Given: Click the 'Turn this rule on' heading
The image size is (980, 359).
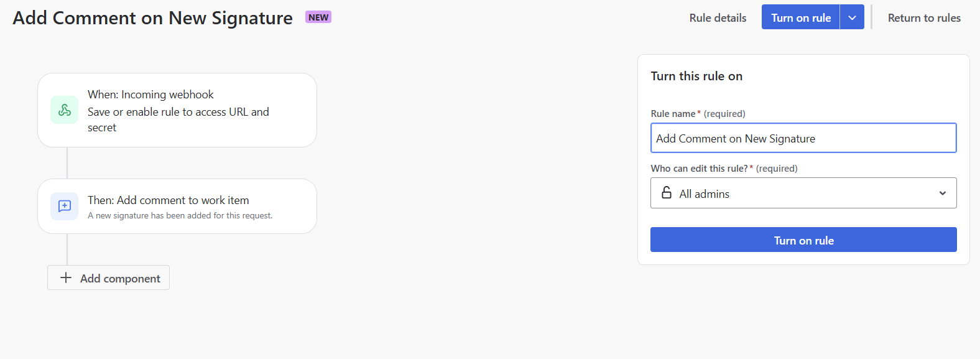Looking at the screenshot, I should click(696, 76).
